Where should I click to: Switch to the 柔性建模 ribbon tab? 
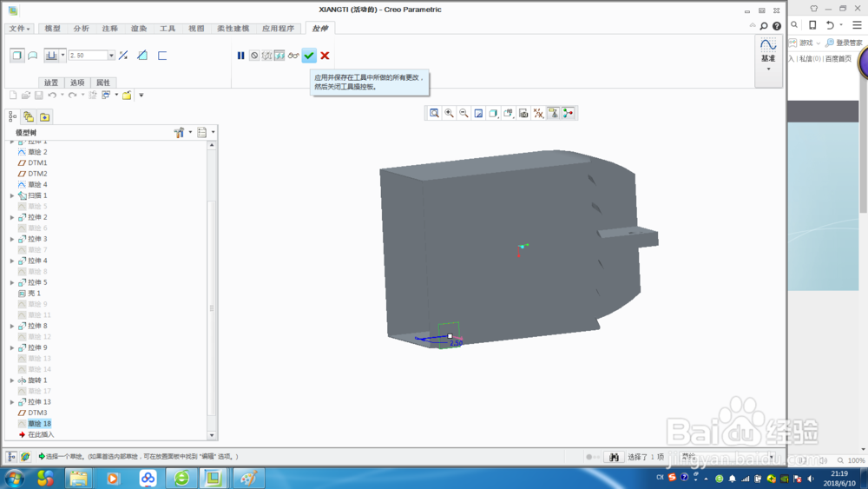click(233, 29)
